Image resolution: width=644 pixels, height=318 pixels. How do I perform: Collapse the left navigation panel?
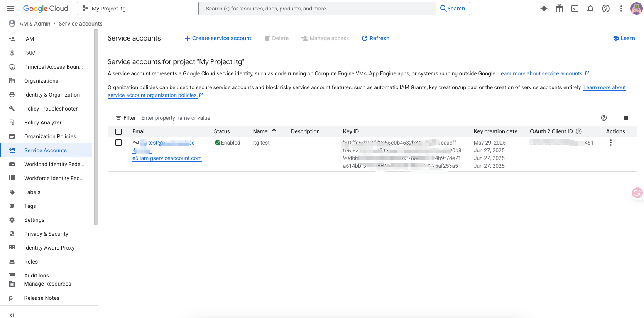[12, 315]
